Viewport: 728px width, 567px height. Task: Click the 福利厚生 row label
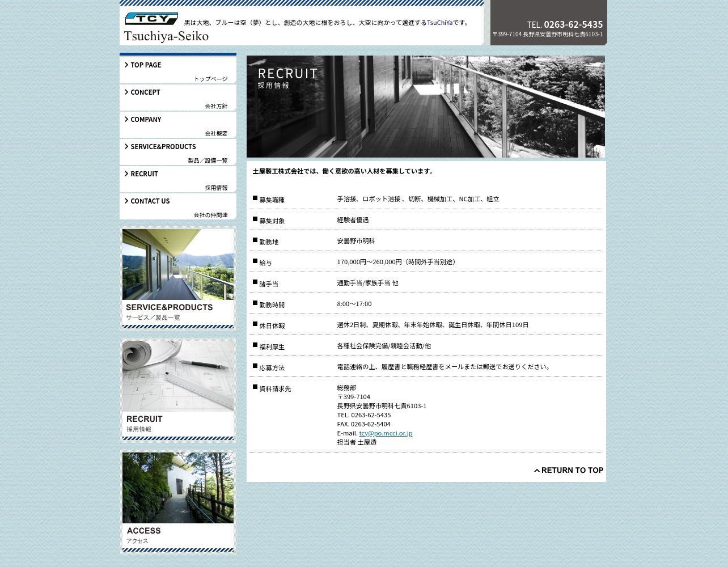pos(272,346)
